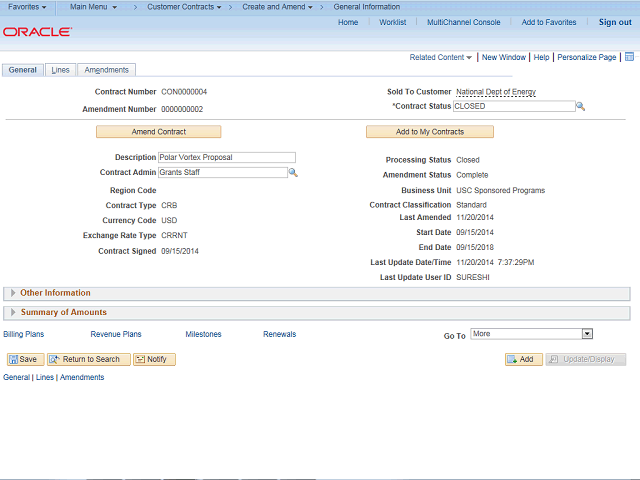Screen dimensions: 640x480
Task: Click the Return to Search button
Action: click(x=89, y=359)
